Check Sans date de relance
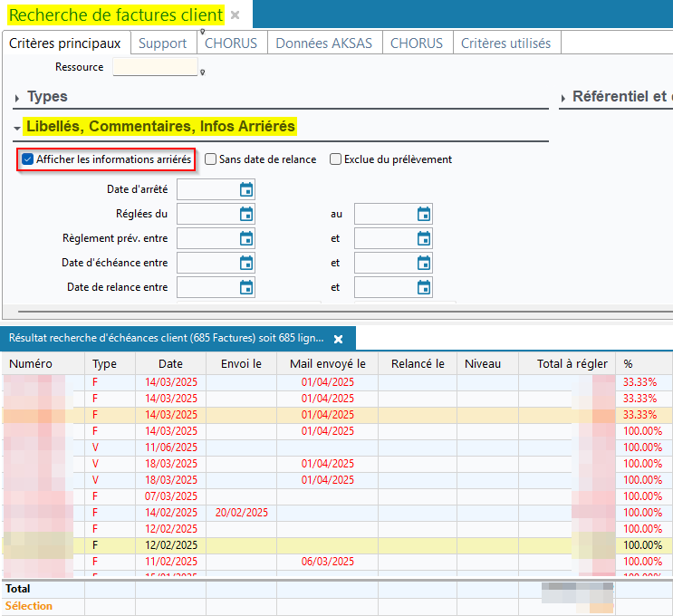673x616 pixels. (x=210, y=159)
